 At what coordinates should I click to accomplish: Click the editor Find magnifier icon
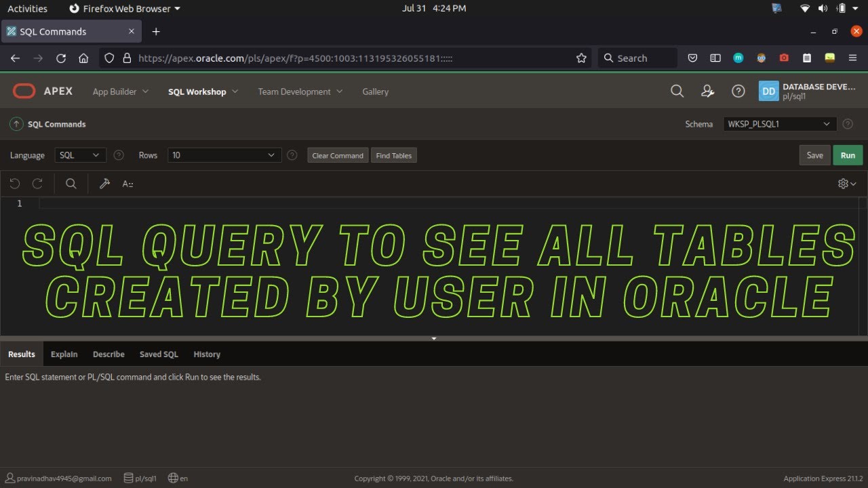coord(71,184)
